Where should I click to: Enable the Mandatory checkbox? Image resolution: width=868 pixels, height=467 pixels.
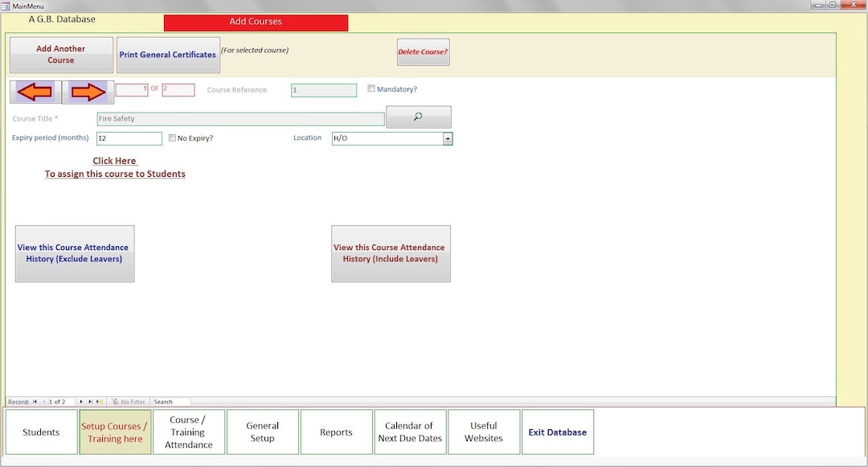(x=371, y=89)
